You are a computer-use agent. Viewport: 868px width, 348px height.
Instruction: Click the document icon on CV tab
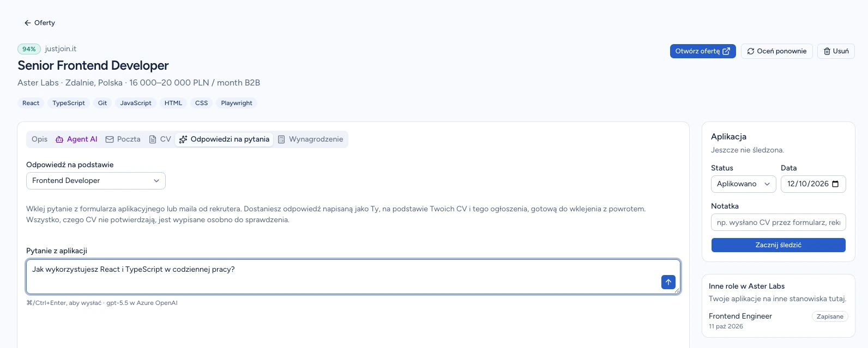click(153, 139)
